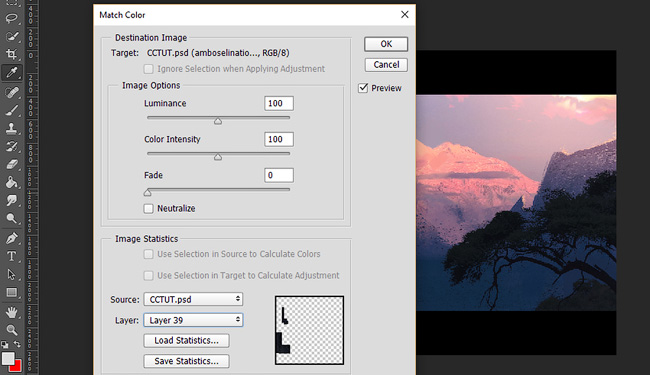Select the Zoom magnifier tool
This screenshot has width=650, height=375.
tap(12, 330)
